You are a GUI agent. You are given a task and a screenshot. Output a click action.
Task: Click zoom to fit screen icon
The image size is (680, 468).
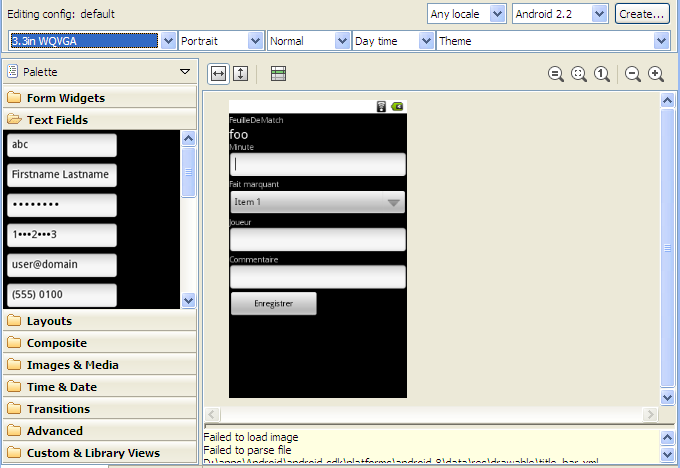(579, 74)
